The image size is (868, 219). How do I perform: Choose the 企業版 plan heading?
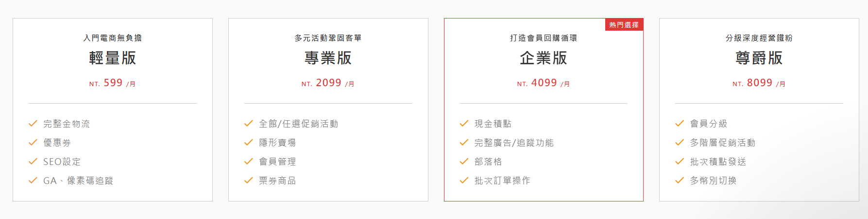pos(544,58)
